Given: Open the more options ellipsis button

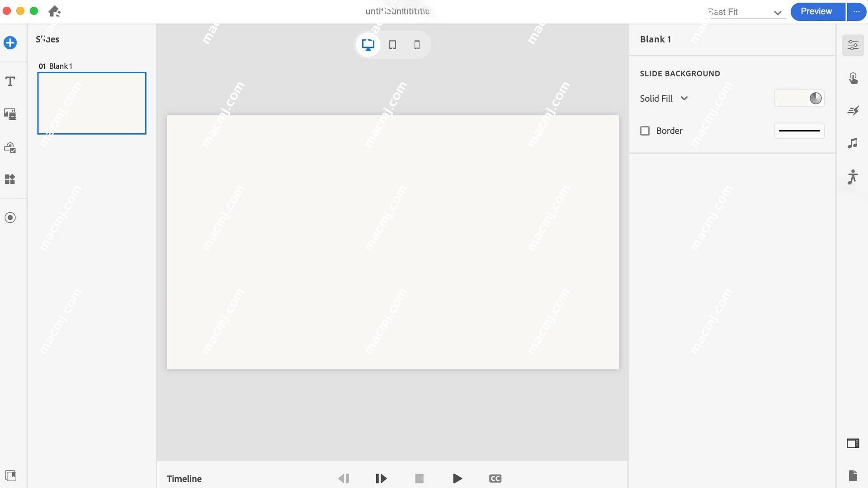Looking at the screenshot, I should pos(856,11).
